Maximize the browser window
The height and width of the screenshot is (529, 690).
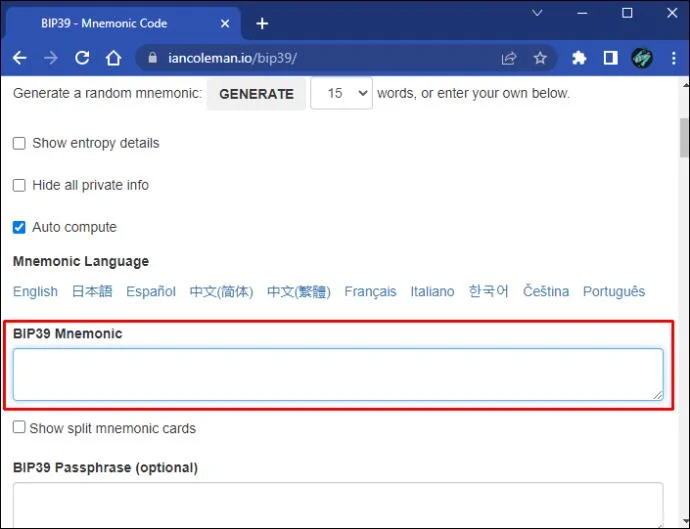627,13
